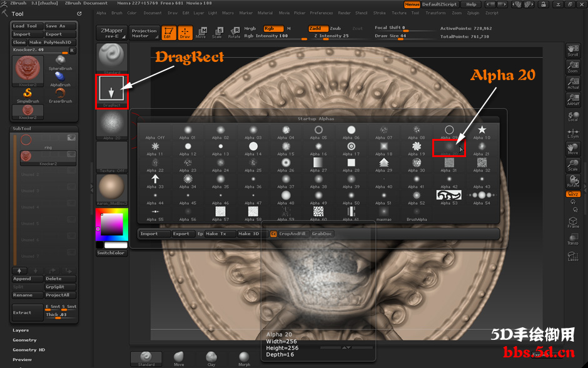Open the Zplugin menu

coord(473,13)
